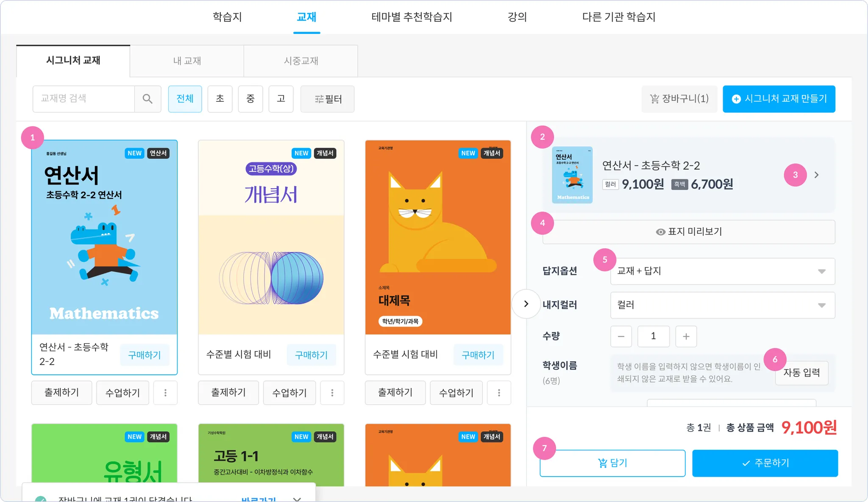
Task: Click the circular next arrow between panels
Action: (x=526, y=304)
